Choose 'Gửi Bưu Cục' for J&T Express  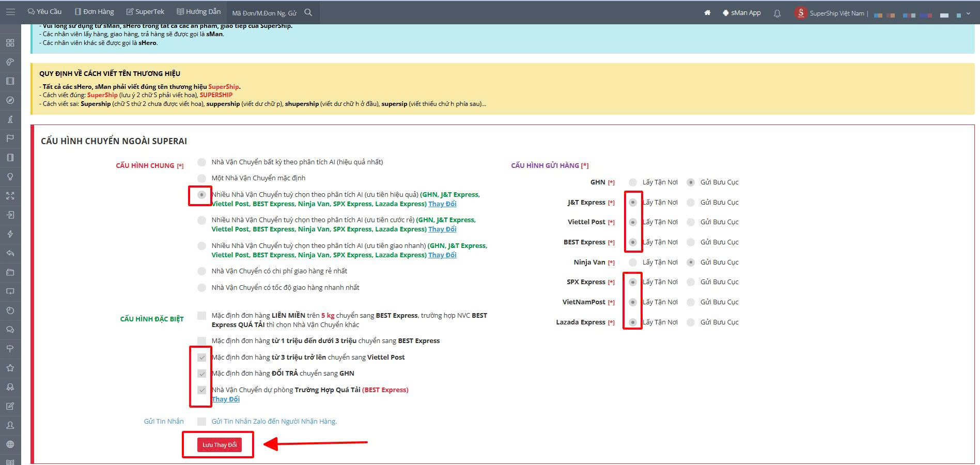point(691,203)
